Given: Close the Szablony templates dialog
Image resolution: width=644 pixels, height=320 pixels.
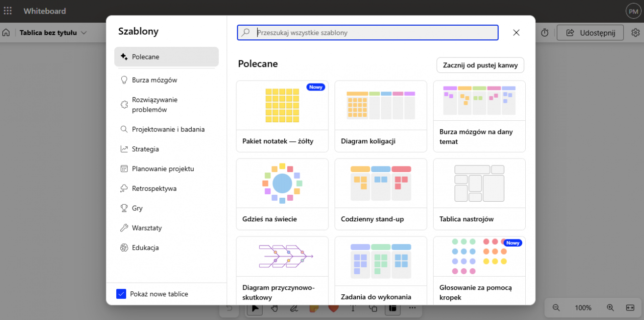Looking at the screenshot, I should point(516,33).
